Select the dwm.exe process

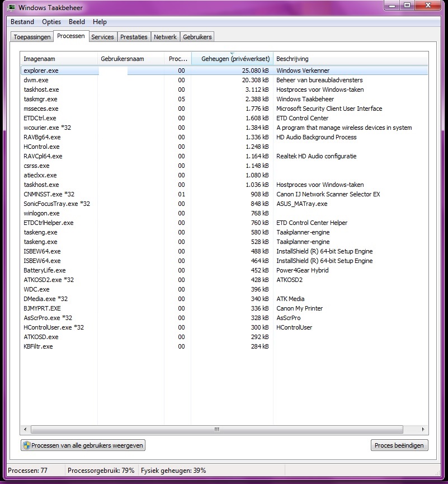coord(224,80)
